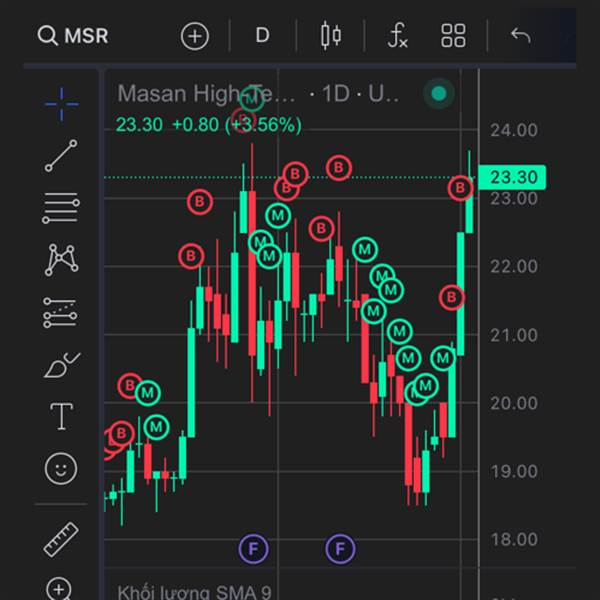Select the brush drawing tool
The height and width of the screenshot is (600, 600).
62,365
